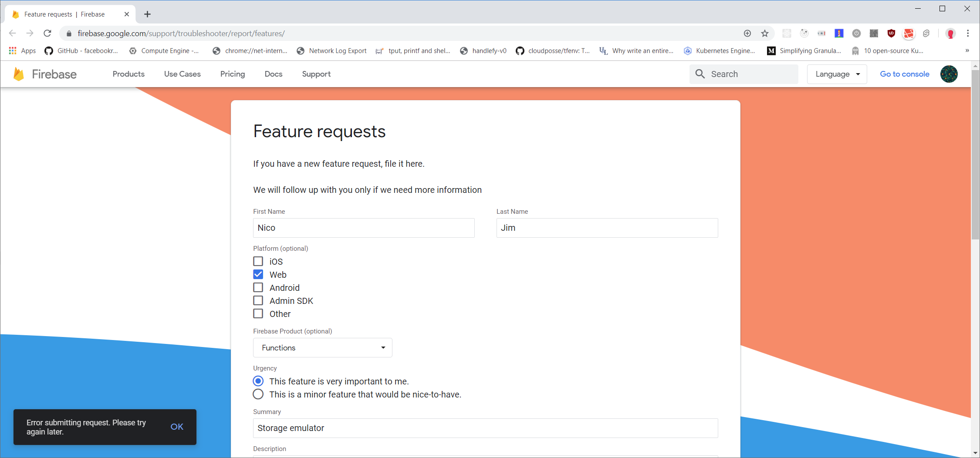Screen dimensions: 980x458
Task: Open the Lighthouse extension icon
Action: tap(839, 34)
